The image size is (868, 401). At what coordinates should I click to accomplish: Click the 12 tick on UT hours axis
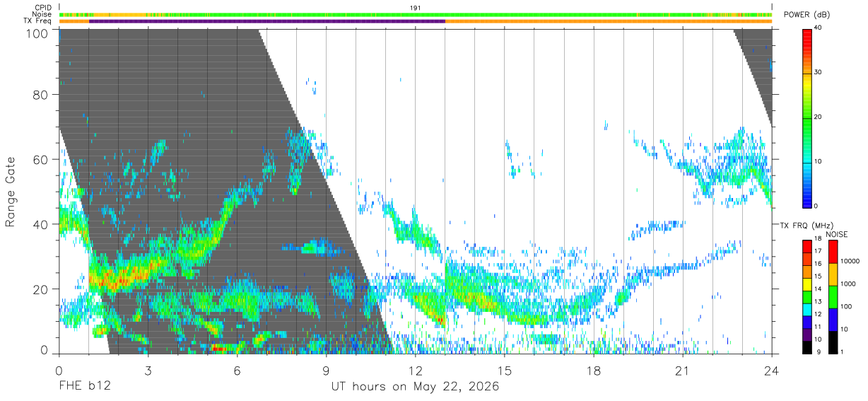(x=416, y=371)
